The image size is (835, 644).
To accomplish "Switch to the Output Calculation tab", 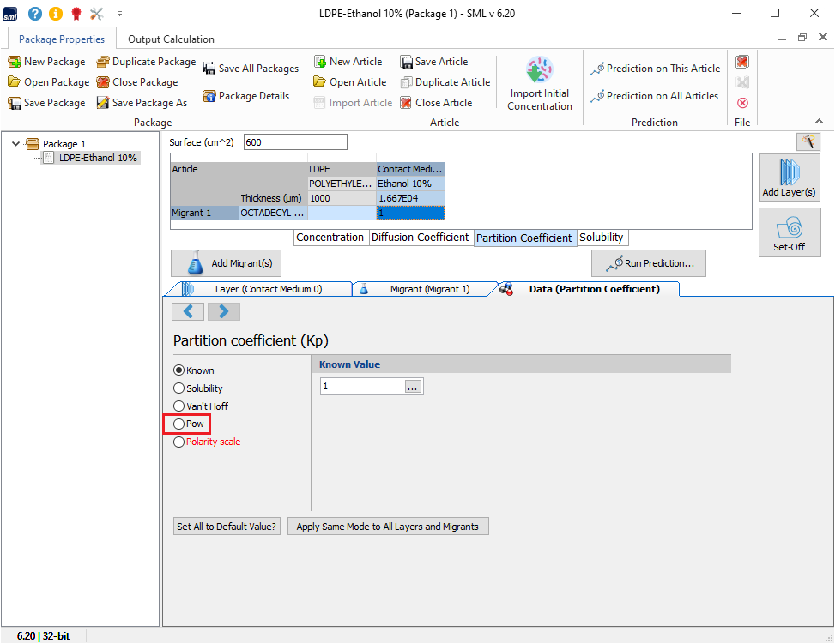I will 171,39.
